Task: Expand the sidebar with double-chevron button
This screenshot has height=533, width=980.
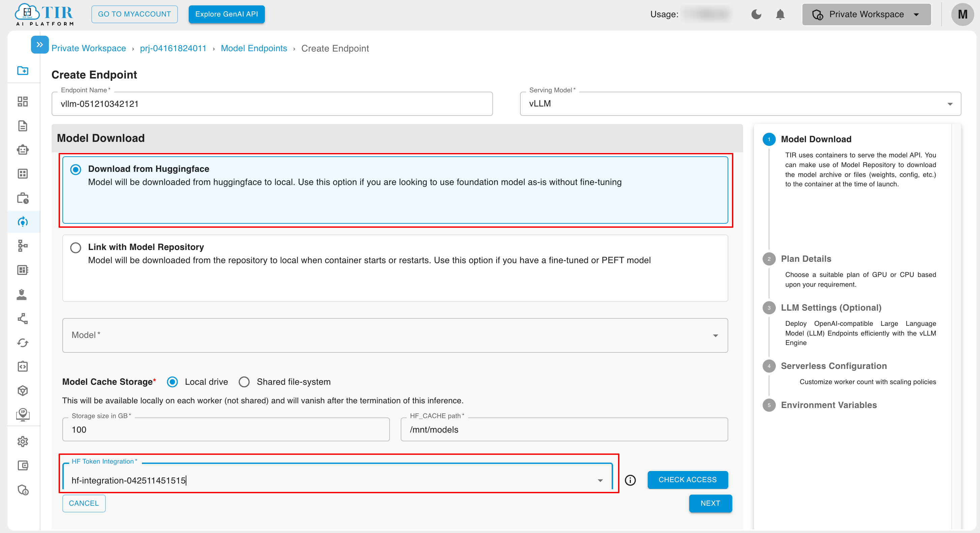Action: (39, 44)
